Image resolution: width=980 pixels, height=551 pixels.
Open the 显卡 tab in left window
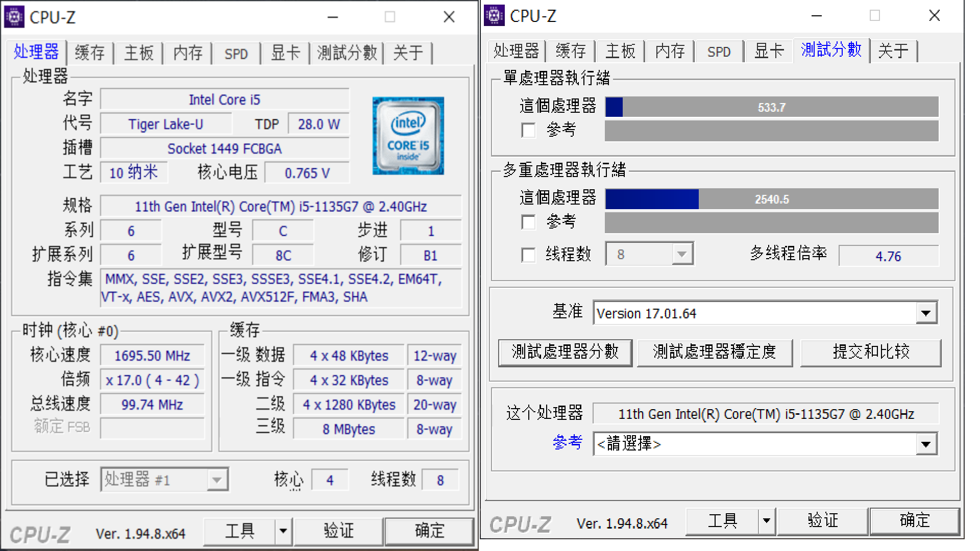coord(285,53)
